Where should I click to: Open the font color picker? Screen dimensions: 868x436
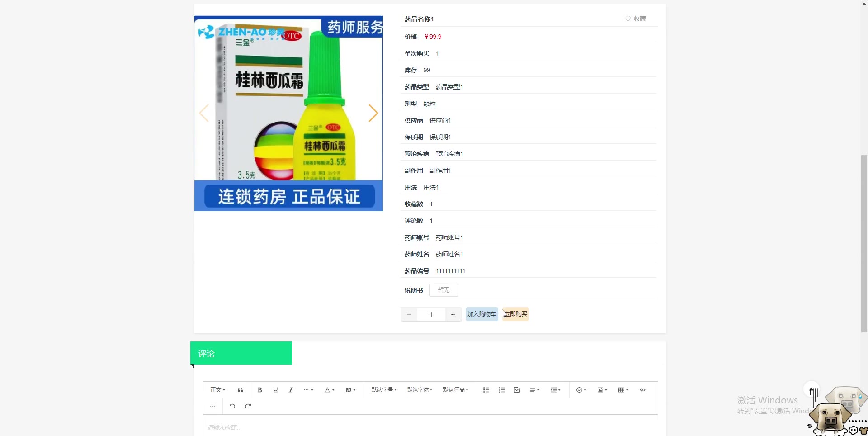tap(330, 390)
